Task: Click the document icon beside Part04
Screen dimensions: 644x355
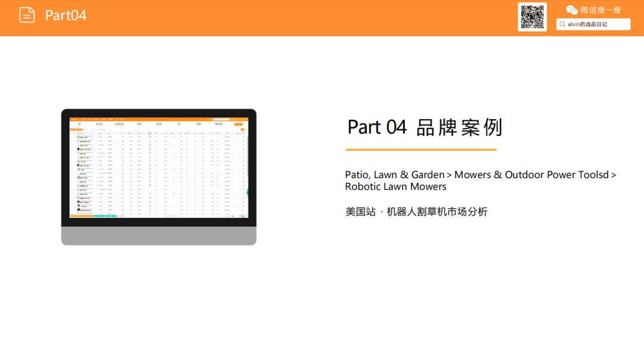Action: [27, 15]
